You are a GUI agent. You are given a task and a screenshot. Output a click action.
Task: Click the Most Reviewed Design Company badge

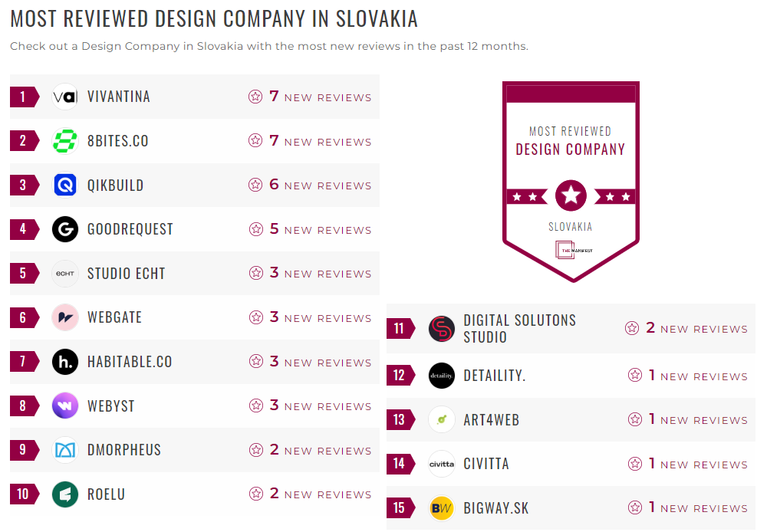pyautogui.click(x=571, y=180)
